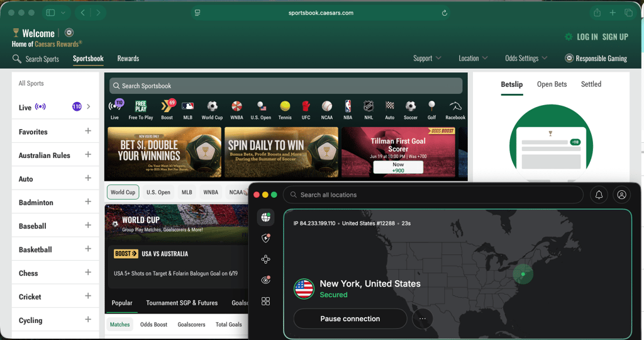Open new Safari tab with plus icon

(x=613, y=13)
